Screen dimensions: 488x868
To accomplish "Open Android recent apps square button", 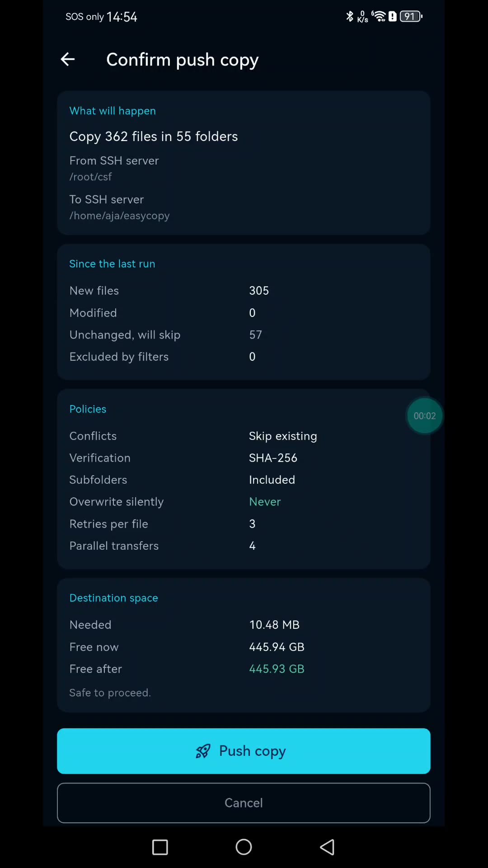I will coord(160,847).
